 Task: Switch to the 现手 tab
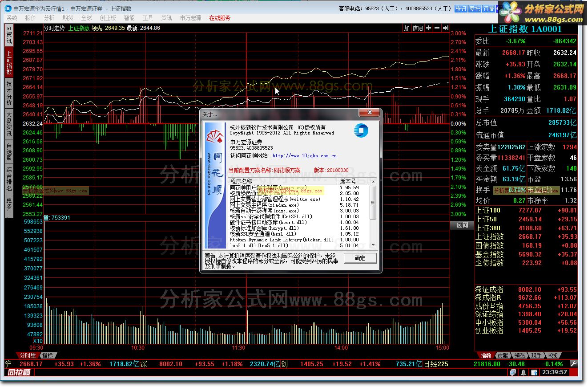(x=537, y=355)
